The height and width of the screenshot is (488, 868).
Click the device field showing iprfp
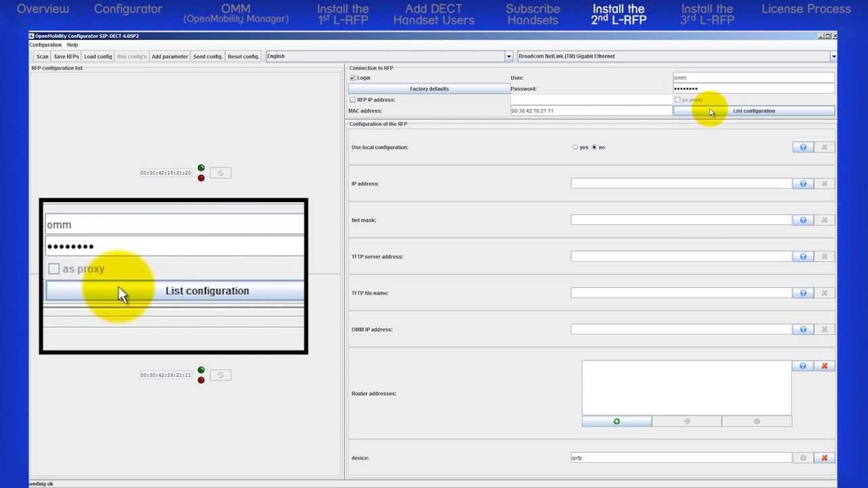tap(681, 458)
